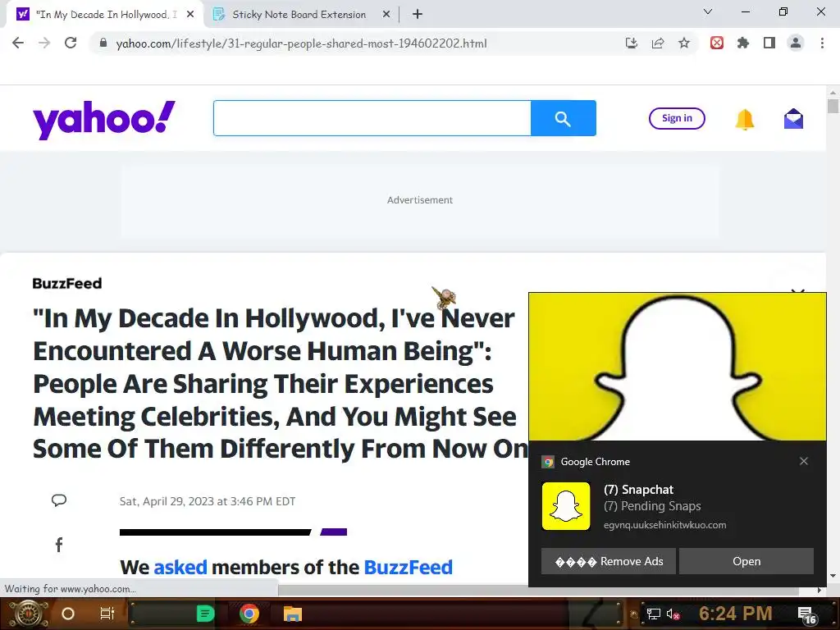Toggle the browser side panel
This screenshot has height=630, width=840.
[769, 43]
